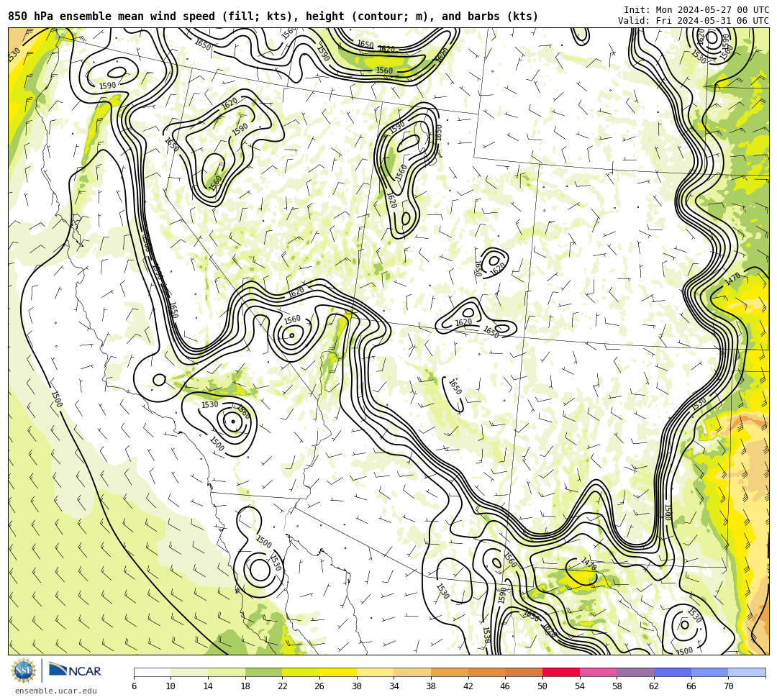
Task: Select the 14–18 kts legend swatch
Action: tap(227, 672)
